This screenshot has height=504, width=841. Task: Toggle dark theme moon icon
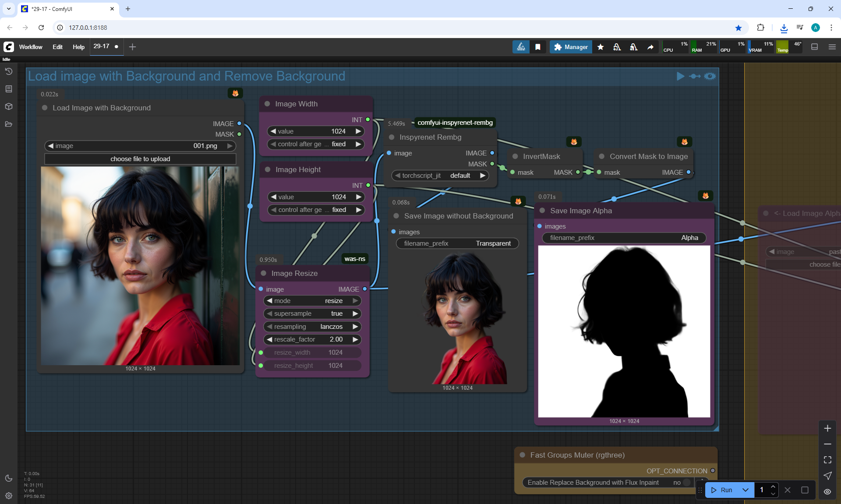(8, 478)
